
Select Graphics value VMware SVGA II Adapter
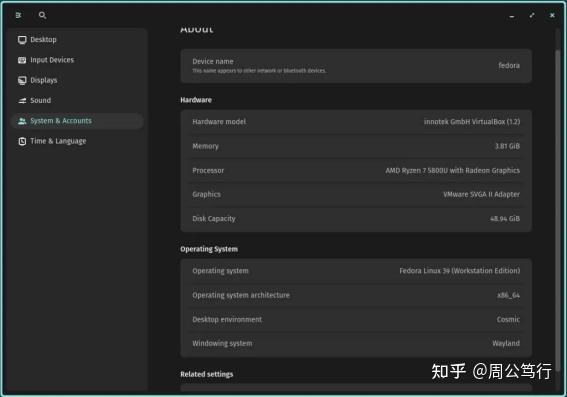point(481,195)
